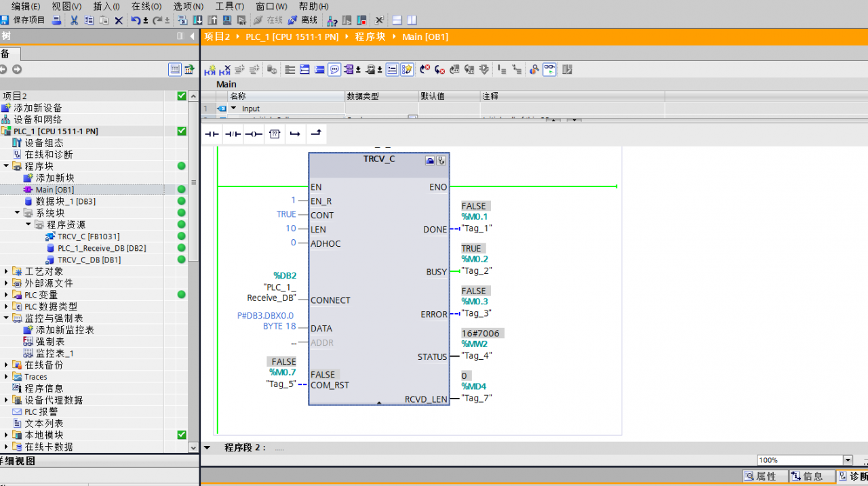Open the 选项(N) menu
Screen dimensions: 868x486
click(188, 6)
